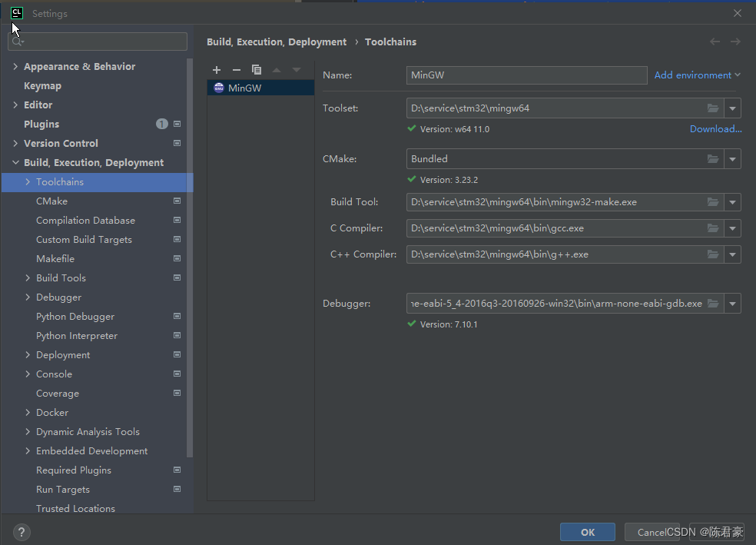The width and height of the screenshot is (756, 545).
Task: Expand the Editor section
Action: [15, 105]
